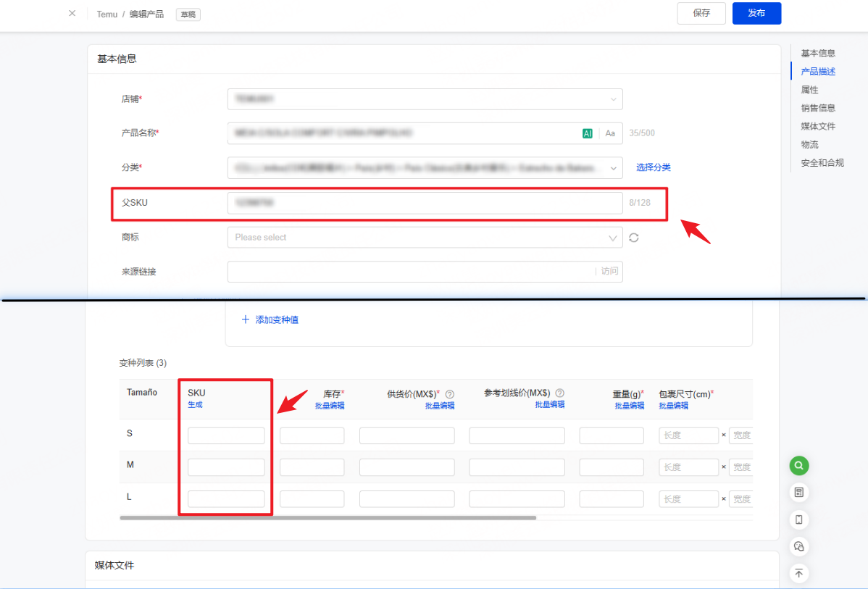Jump to 销售信息 section in sidebar
Screen dimensions: 868x589
coord(817,108)
